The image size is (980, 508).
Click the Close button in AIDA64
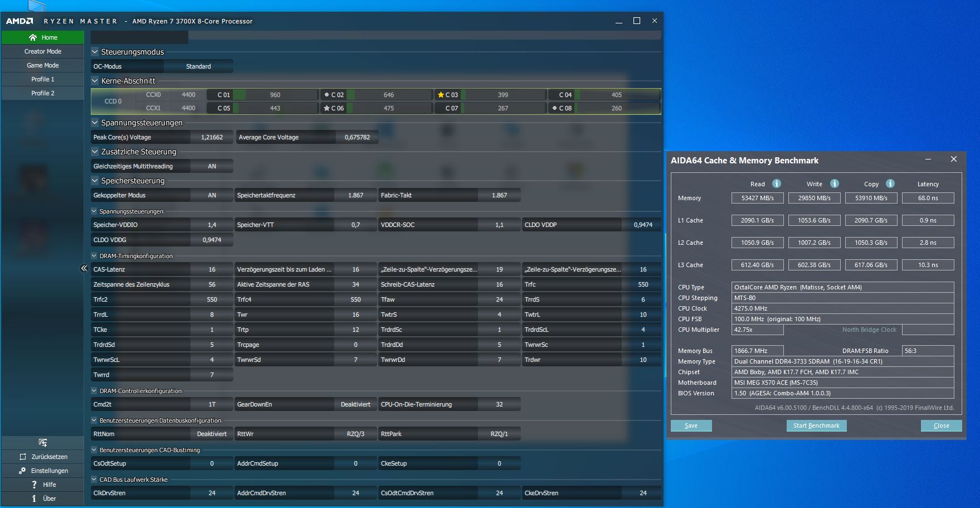tap(941, 425)
